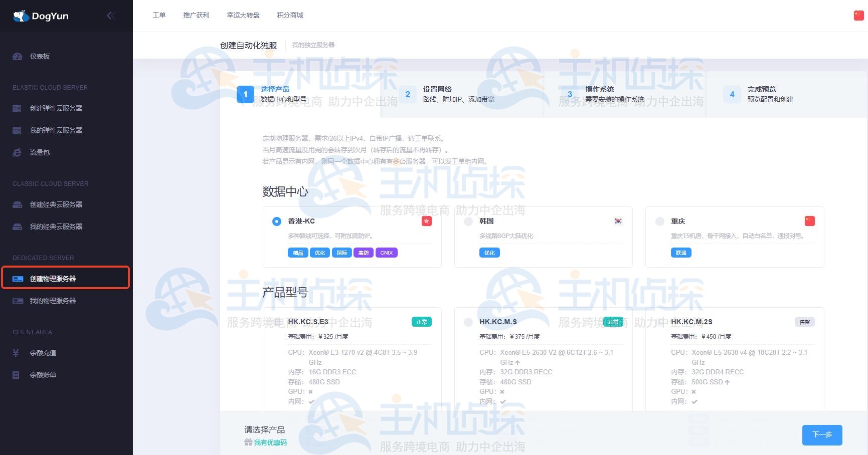Viewport: 868px width, 455px height.
Task: Open the 仪表板 dashboard icon
Action: click(x=16, y=57)
